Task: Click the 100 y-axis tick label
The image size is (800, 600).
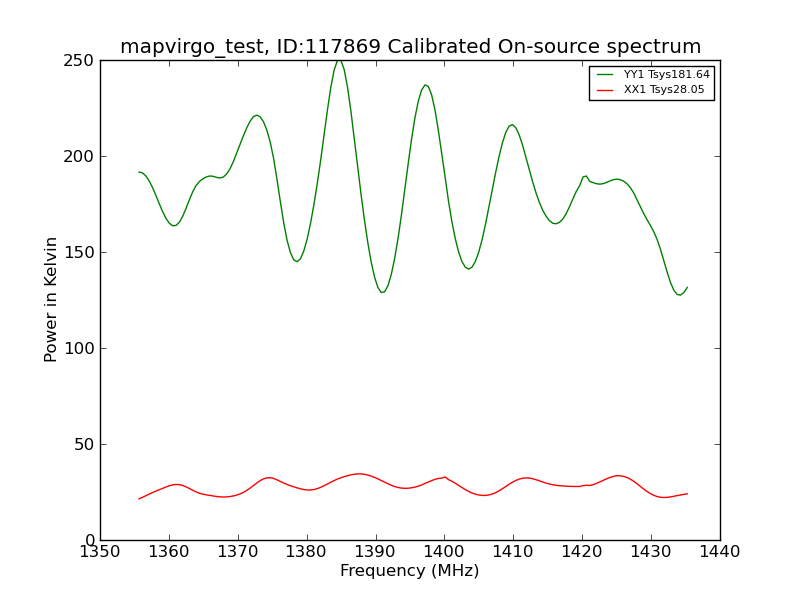Action: pyautogui.click(x=79, y=348)
